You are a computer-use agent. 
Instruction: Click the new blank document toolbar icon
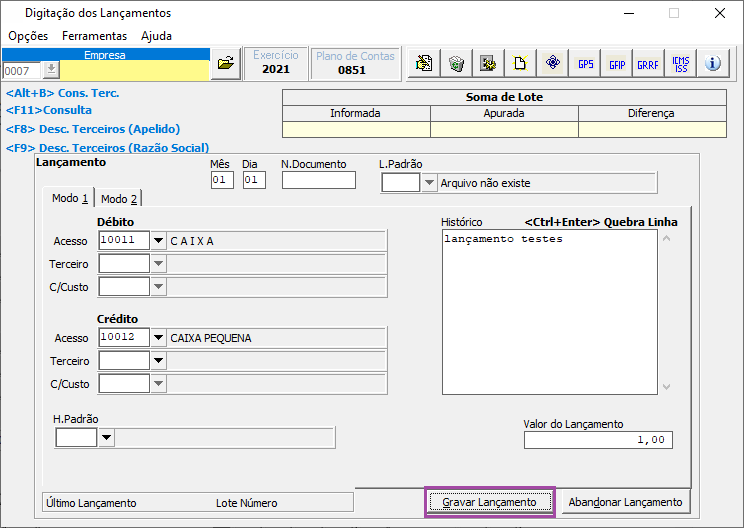(x=521, y=63)
